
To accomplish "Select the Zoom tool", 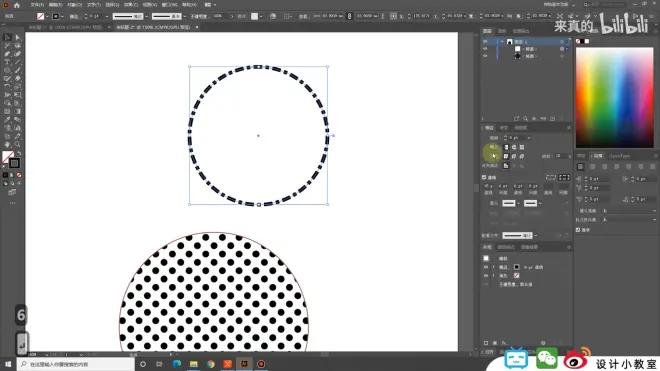I will (18, 144).
